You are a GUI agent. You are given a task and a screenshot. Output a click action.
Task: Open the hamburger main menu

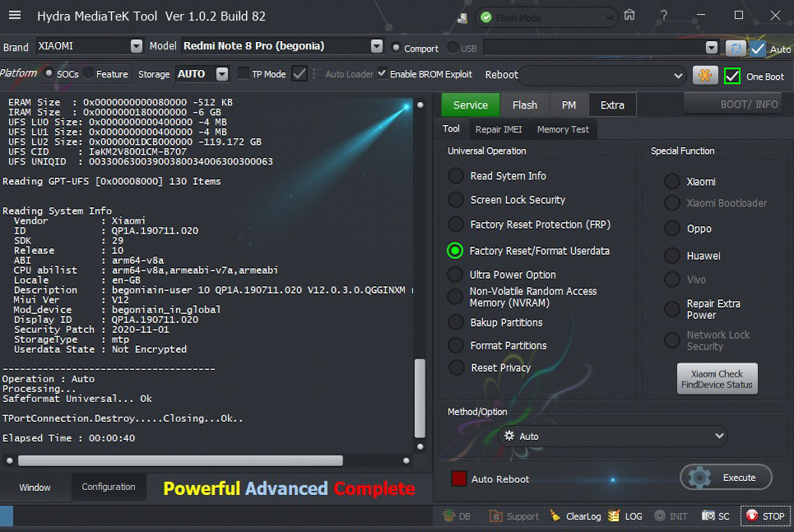[x=15, y=15]
